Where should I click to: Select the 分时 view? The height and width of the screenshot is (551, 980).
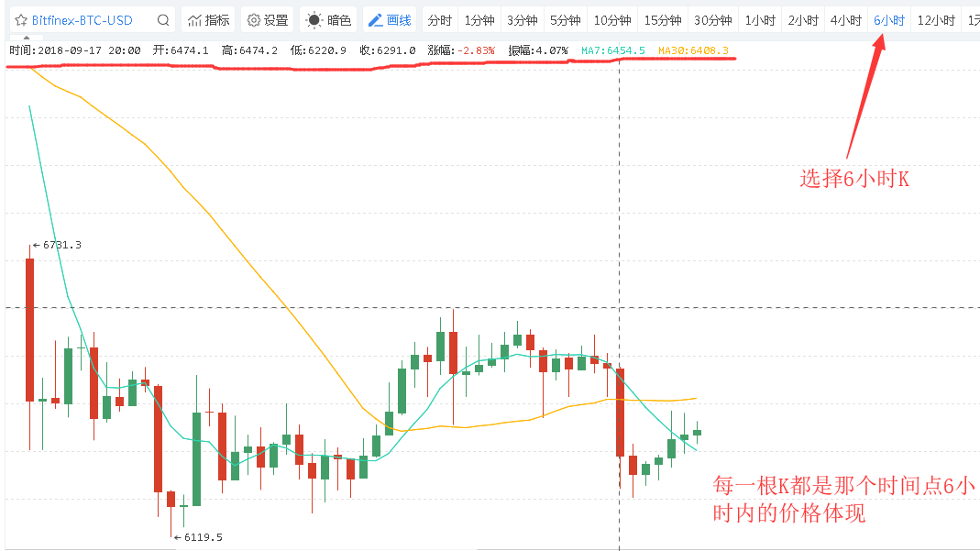(439, 18)
